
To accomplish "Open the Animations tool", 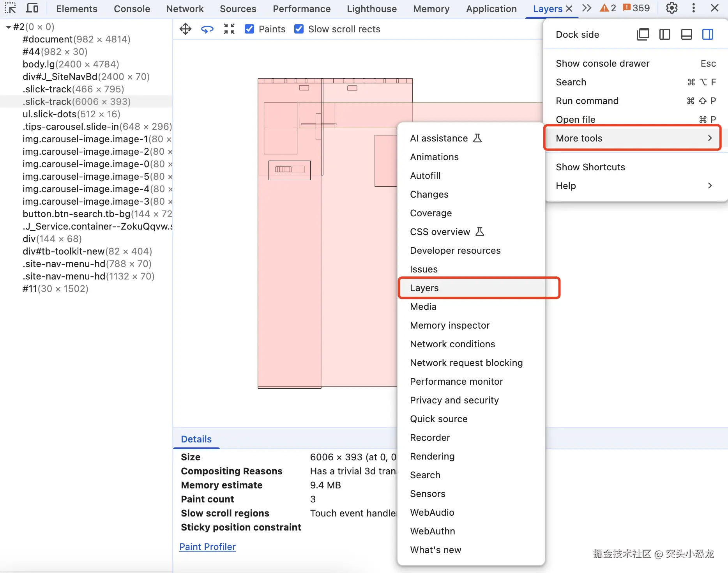I will pos(471,157).
